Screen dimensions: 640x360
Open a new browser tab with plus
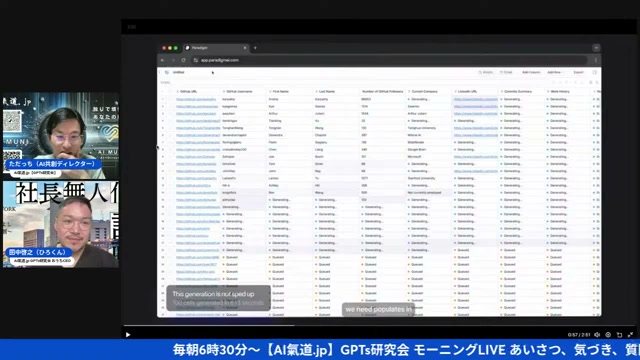(x=255, y=48)
